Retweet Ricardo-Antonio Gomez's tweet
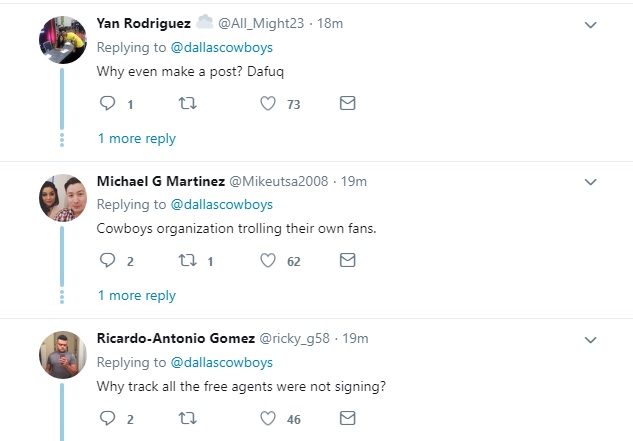This screenshot has height=441, width=633. 187,419
